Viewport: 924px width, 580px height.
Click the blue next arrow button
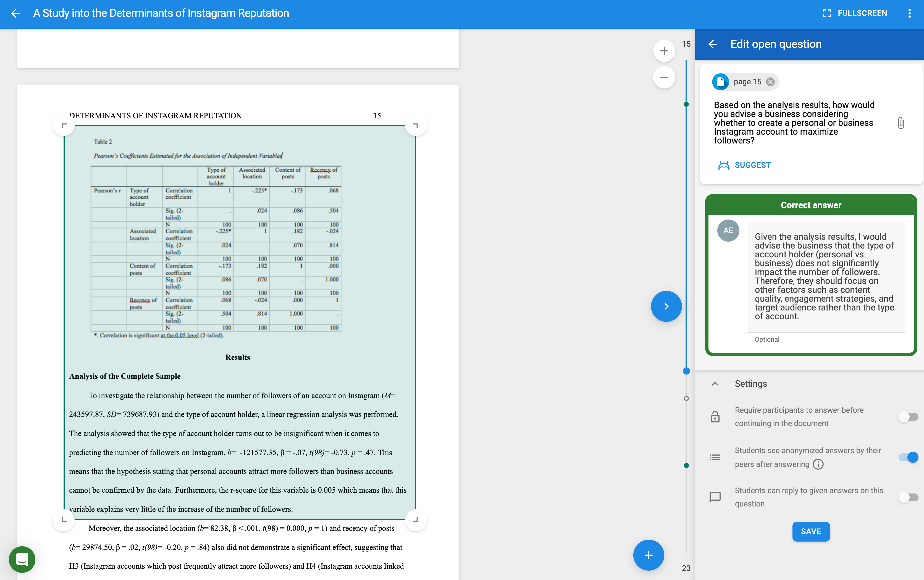[x=666, y=306]
